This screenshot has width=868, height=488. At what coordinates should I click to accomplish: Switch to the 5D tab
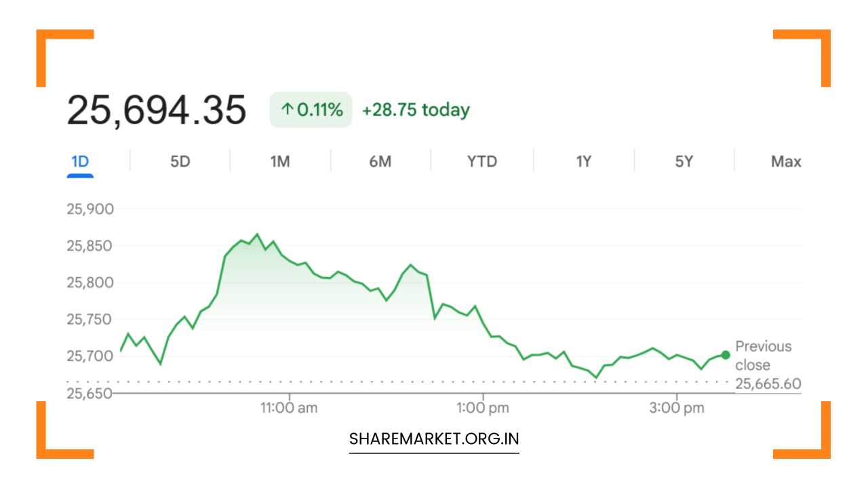pyautogui.click(x=180, y=161)
